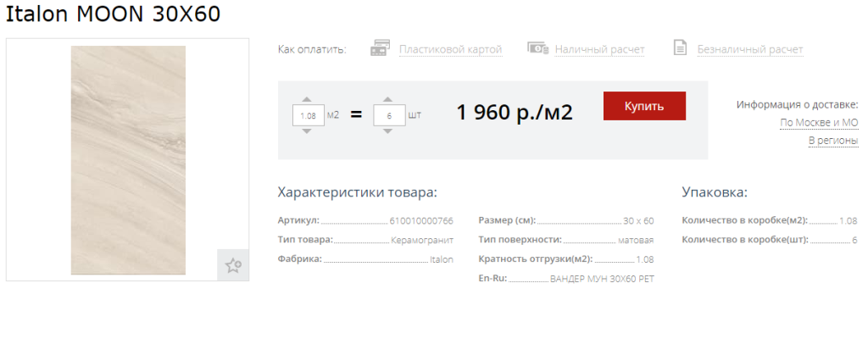Focus the м2 quantity field
This screenshot has height=350, width=868.
309,116
